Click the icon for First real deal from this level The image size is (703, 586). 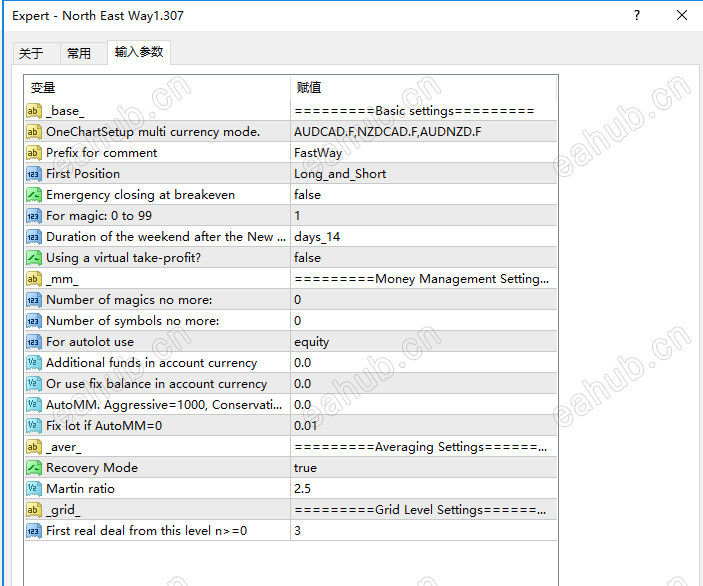[34, 531]
